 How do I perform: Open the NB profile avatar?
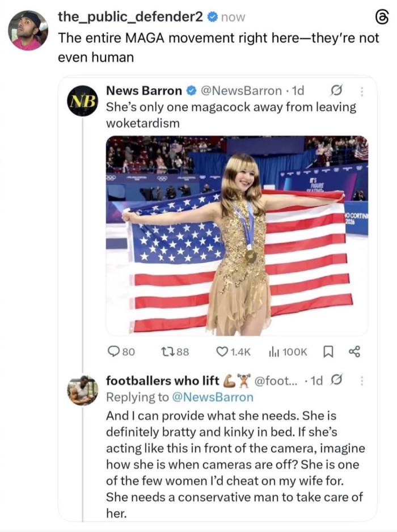coord(82,100)
